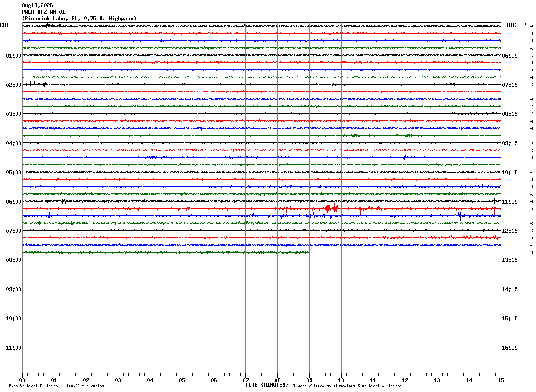
Task: Click the 15:15 UTC time label
Action: point(509,319)
